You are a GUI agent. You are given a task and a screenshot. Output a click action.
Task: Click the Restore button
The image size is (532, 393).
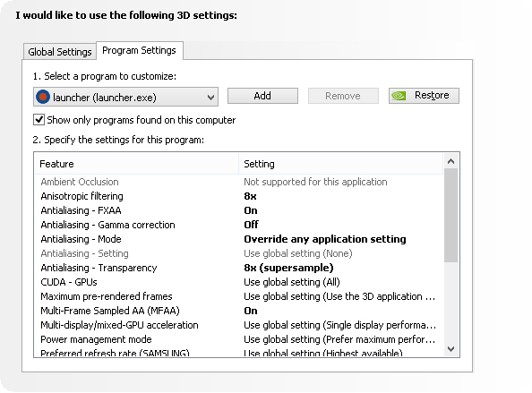424,96
